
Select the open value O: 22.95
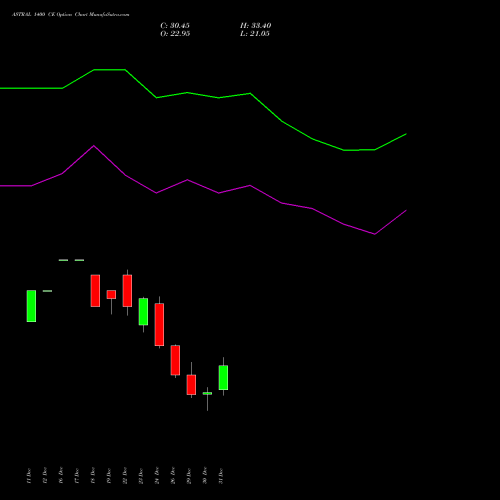tap(175, 34)
